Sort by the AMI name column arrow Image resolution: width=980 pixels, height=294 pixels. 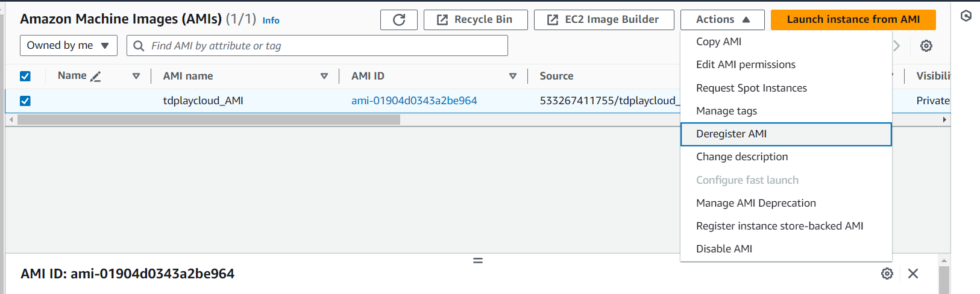tap(324, 77)
